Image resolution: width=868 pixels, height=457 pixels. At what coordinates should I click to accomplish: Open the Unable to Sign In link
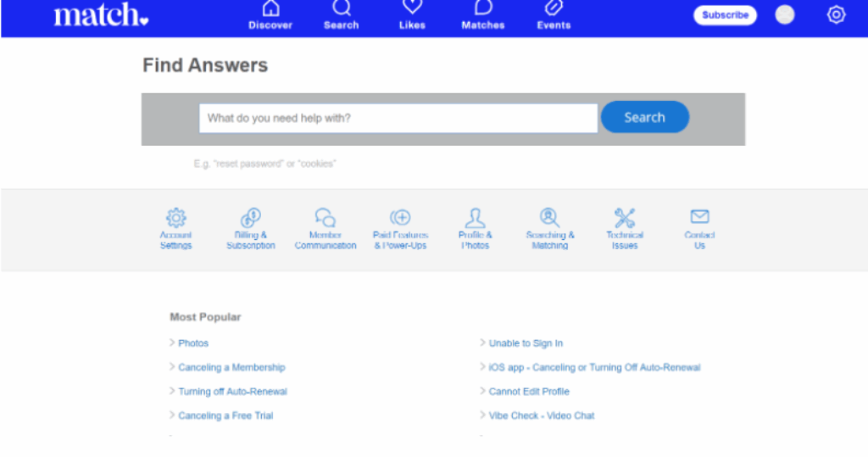526,343
